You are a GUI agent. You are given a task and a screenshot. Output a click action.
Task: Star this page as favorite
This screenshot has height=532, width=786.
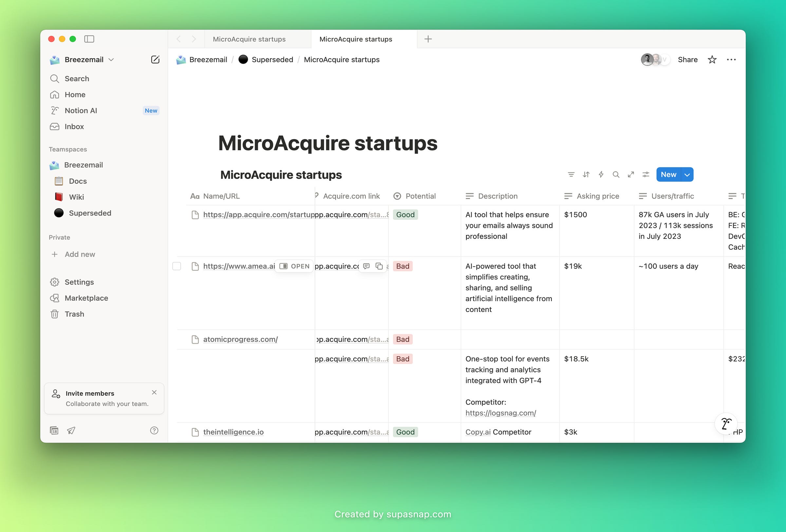coord(712,60)
